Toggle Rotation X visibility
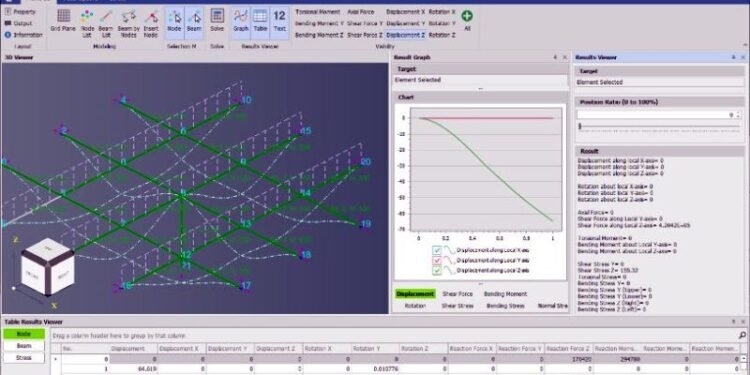This screenshot has width=750, height=375. click(442, 11)
